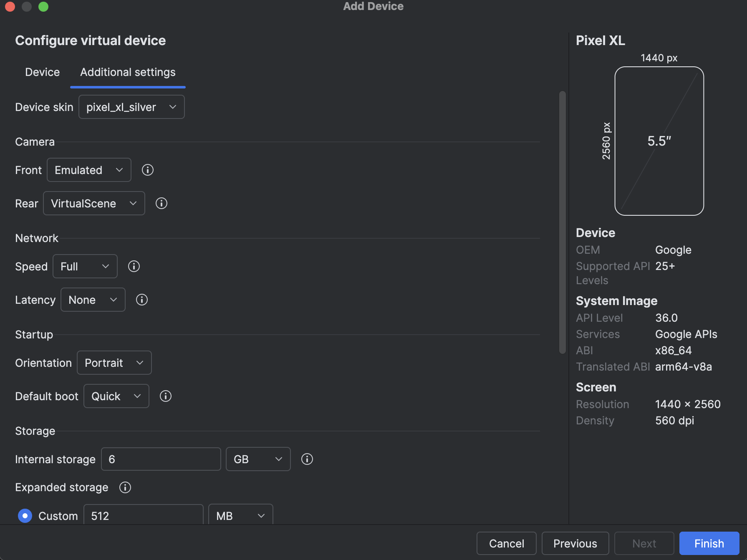Click the Cancel button
The image size is (747, 560).
[507, 543]
